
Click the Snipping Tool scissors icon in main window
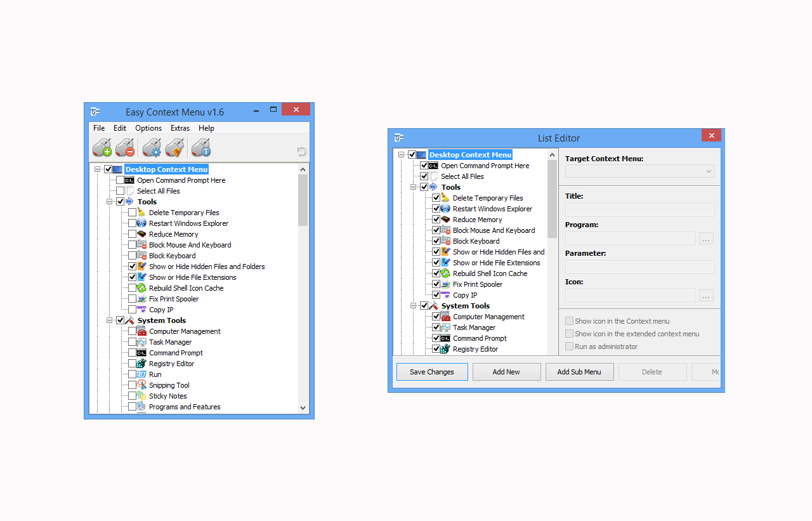click(x=141, y=385)
